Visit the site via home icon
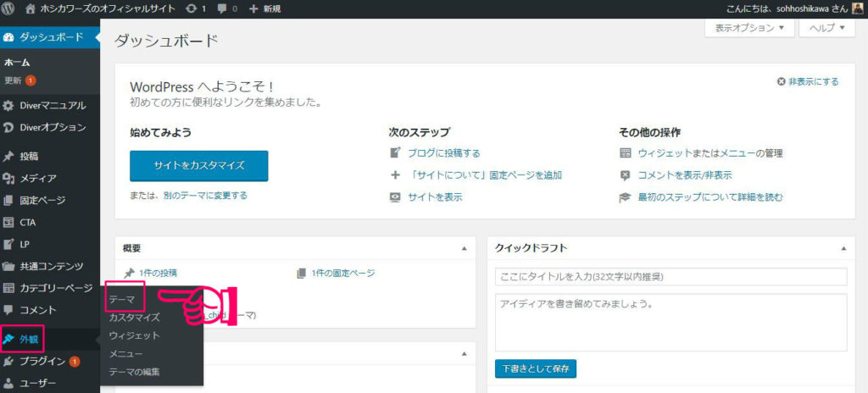The image size is (868, 393). point(31,8)
